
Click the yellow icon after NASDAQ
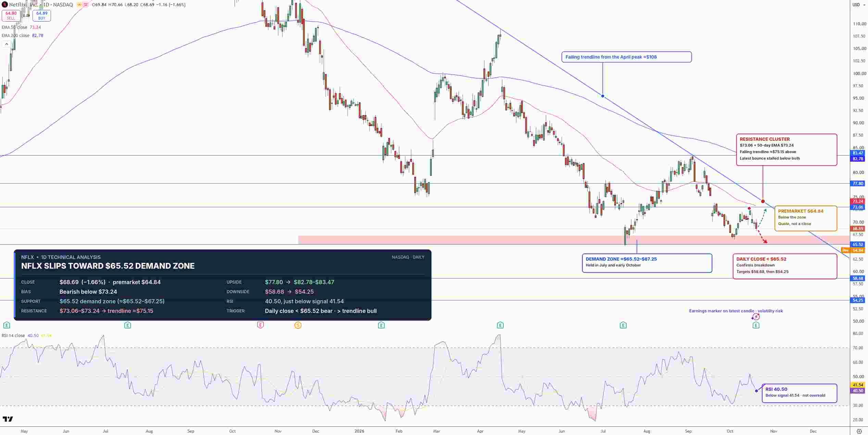(79, 5)
